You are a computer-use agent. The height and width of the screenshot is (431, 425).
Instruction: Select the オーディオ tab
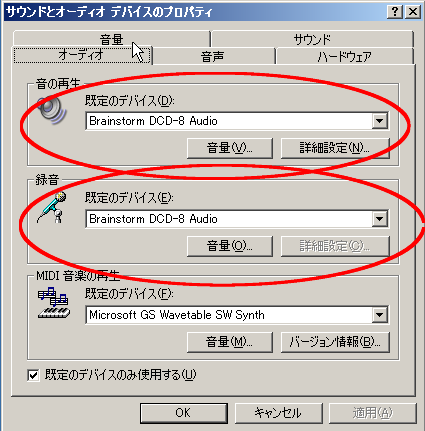coord(82,55)
